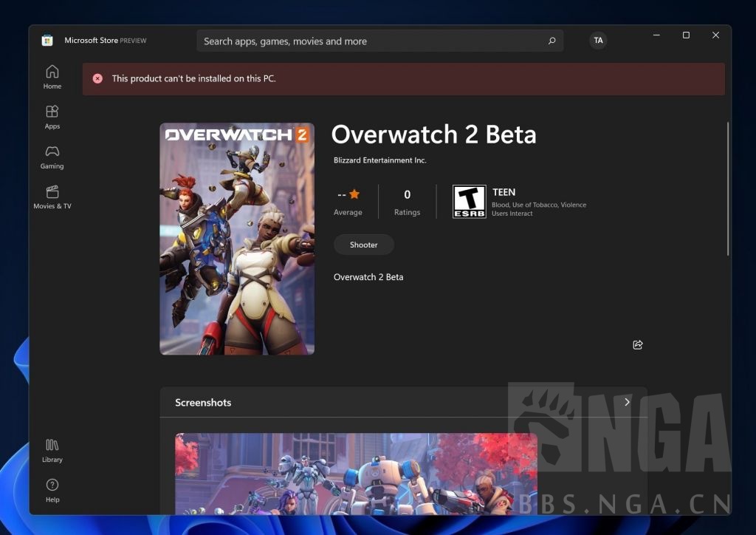Open the first gameplay screenshot thumbnail
Image resolution: width=756 pixels, height=535 pixels.
[x=356, y=473]
